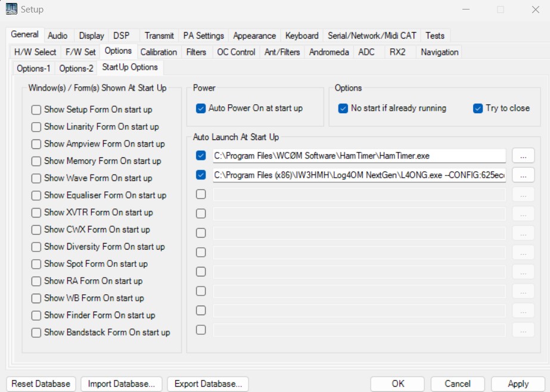Switch to the Audio tab
The image size is (550, 392).
[x=58, y=36]
